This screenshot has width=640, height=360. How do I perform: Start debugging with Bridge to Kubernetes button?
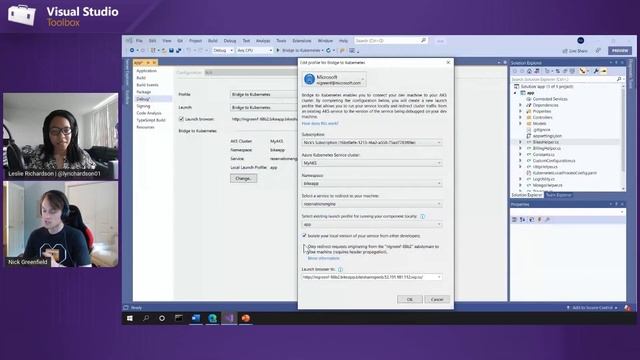(x=299, y=50)
